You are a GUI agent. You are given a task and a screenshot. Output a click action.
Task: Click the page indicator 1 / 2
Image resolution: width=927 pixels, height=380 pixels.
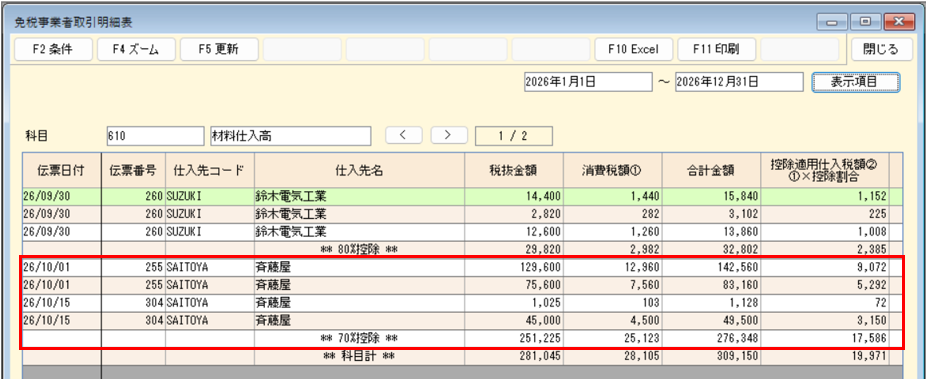pos(514,135)
